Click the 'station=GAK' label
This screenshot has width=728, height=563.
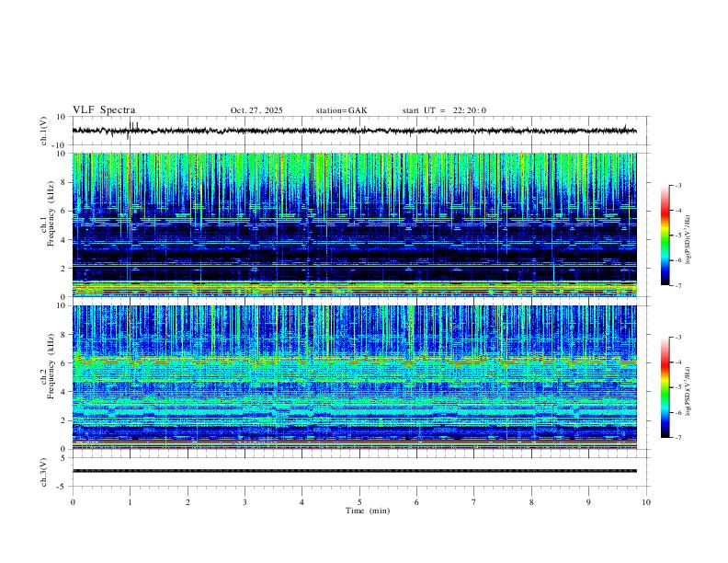(x=341, y=110)
